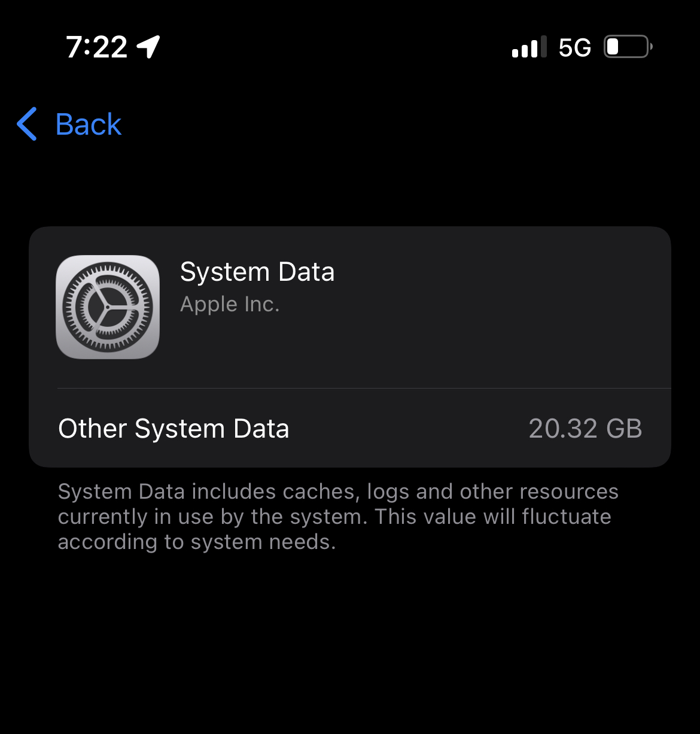
Task: Tap the battery tip nub
Action: pyautogui.click(x=651, y=47)
